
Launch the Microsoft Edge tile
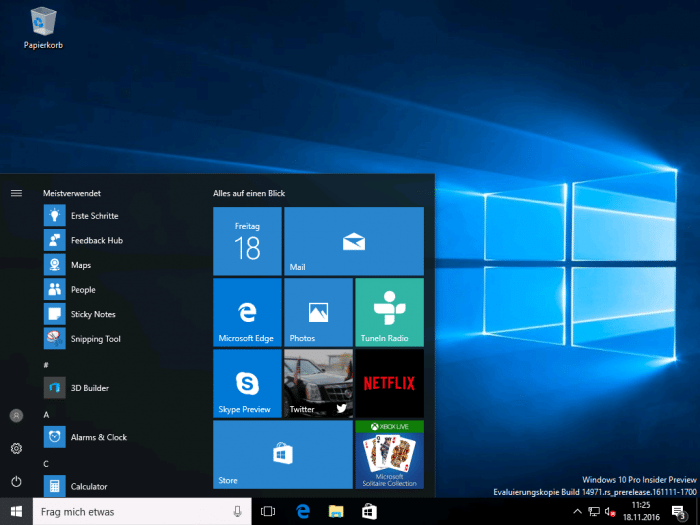247,312
